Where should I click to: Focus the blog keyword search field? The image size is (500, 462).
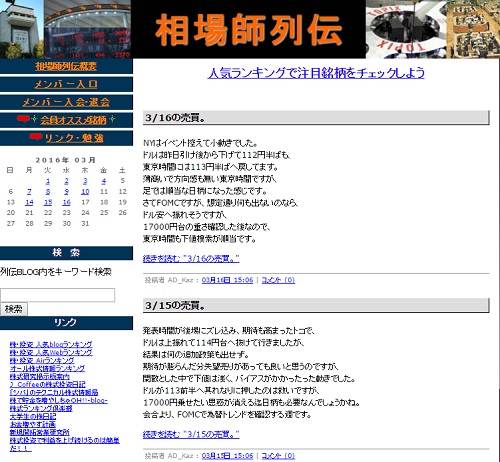(57, 295)
